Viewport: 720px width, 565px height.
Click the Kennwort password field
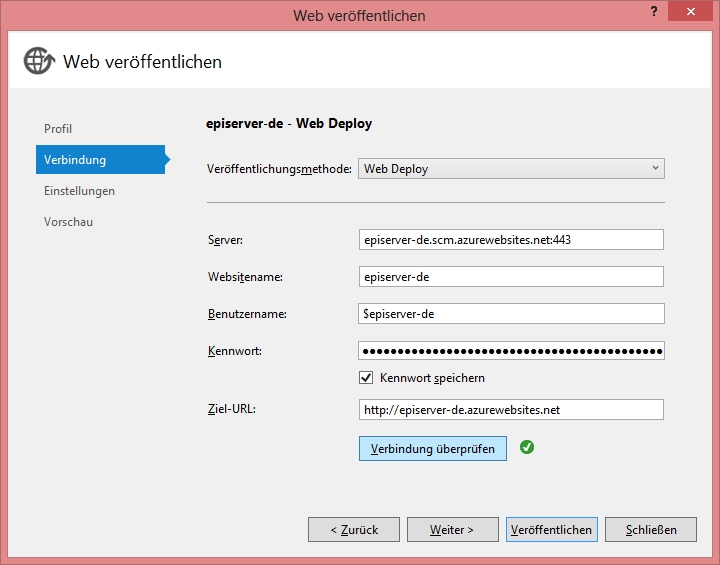click(511, 351)
